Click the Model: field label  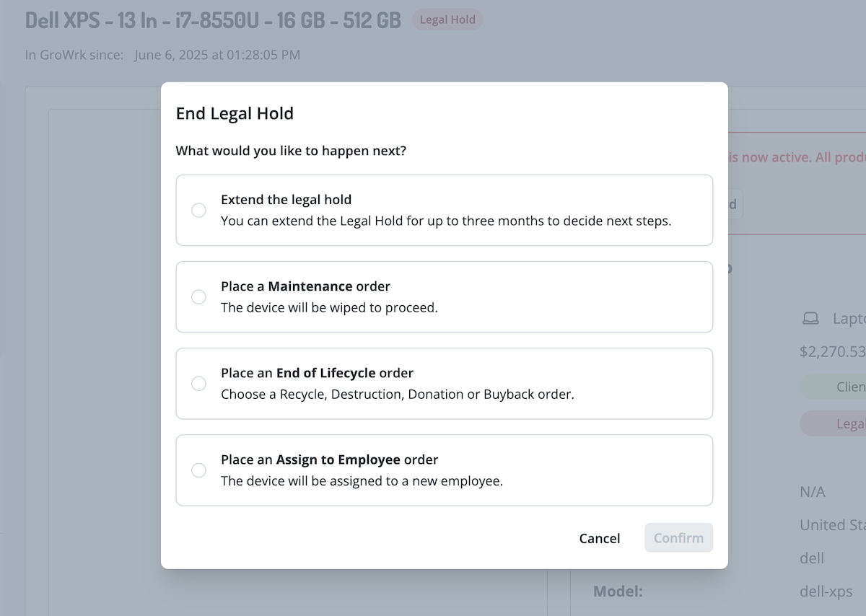[x=618, y=591]
